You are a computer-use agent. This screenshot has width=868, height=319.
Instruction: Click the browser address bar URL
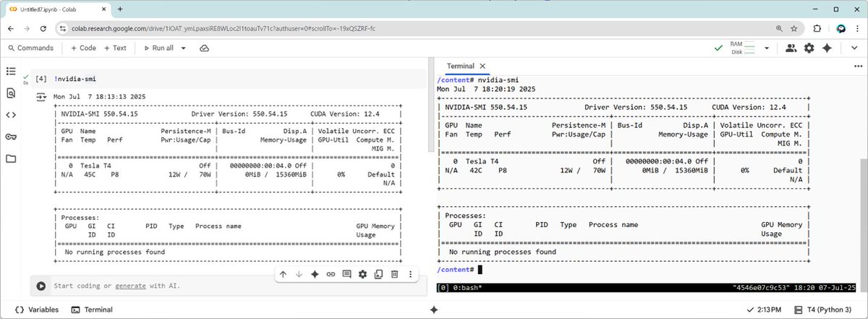[x=223, y=28]
